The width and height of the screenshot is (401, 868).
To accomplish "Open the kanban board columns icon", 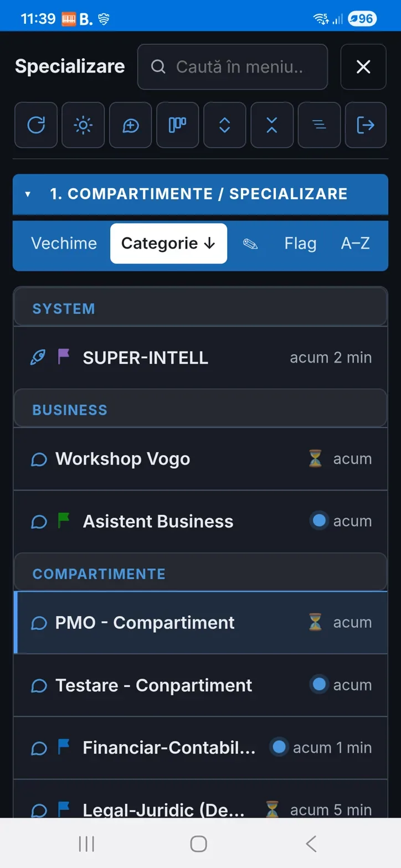I will click(177, 125).
